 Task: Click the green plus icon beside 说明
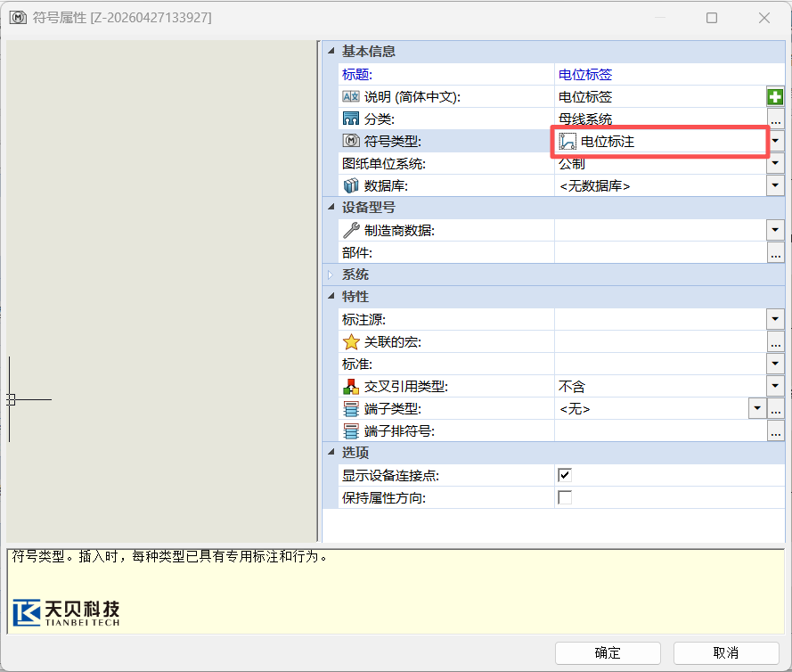tap(775, 97)
